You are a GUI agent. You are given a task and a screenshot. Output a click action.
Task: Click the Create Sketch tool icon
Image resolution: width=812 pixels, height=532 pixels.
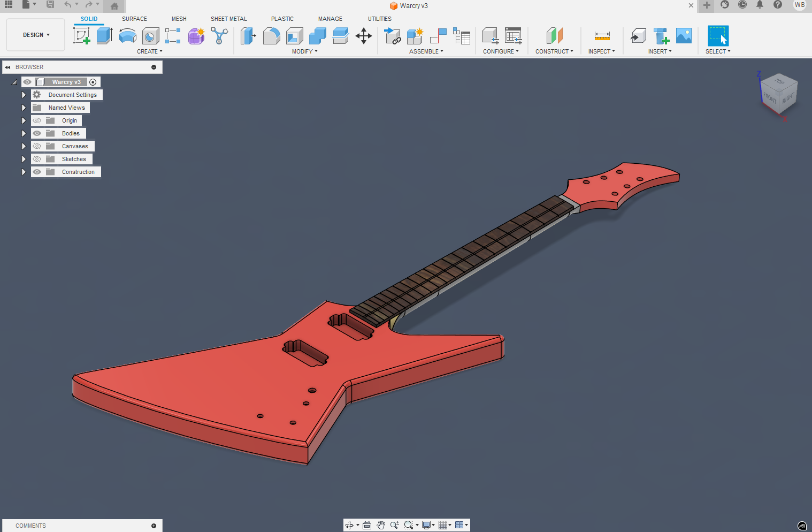tap(81, 36)
